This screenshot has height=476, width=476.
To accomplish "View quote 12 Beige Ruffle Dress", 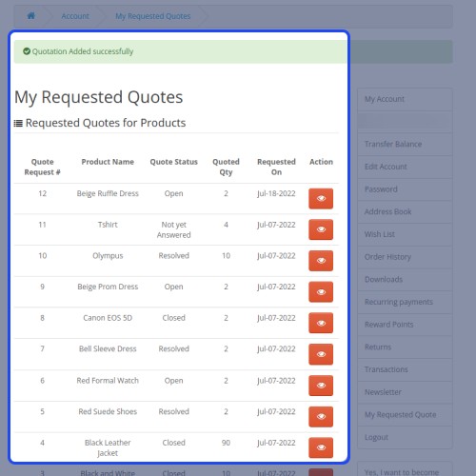I will (x=321, y=199).
